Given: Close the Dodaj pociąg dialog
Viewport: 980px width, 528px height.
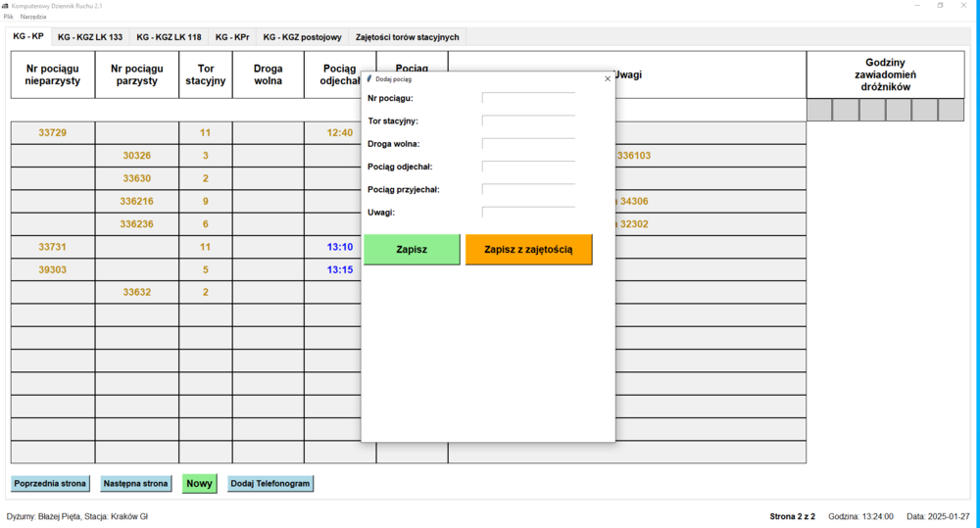Looking at the screenshot, I should [x=608, y=78].
